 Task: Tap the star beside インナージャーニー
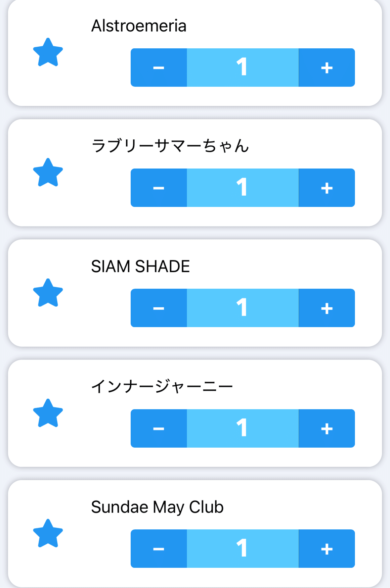(48, 413)
